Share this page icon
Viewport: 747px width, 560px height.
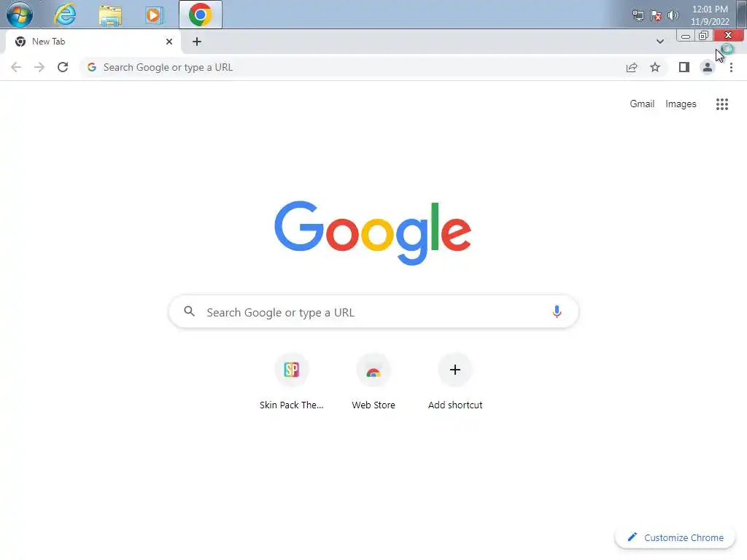(x=632, y=67)
